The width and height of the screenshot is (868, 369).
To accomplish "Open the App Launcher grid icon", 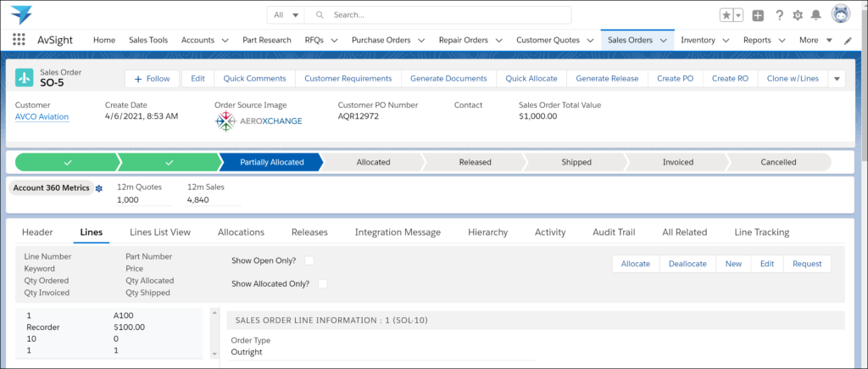I will pyautogui.click(x=19, y=40).
